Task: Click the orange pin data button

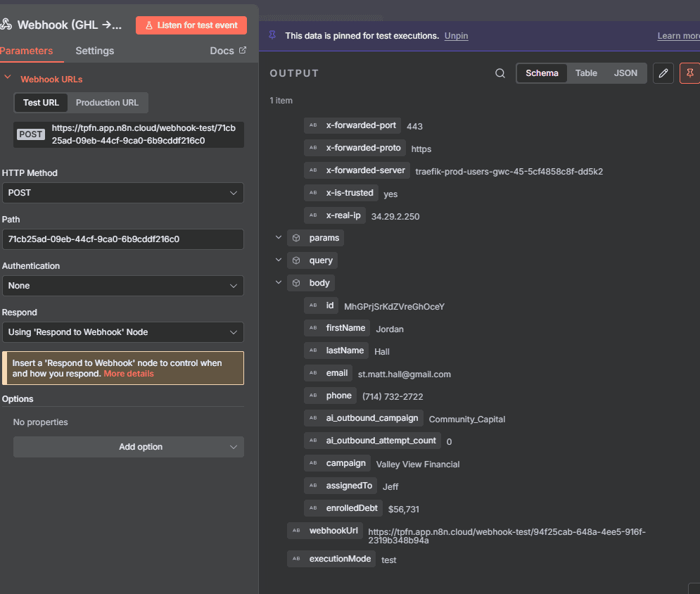Action: pyautogui.click(x=689, y=73)
